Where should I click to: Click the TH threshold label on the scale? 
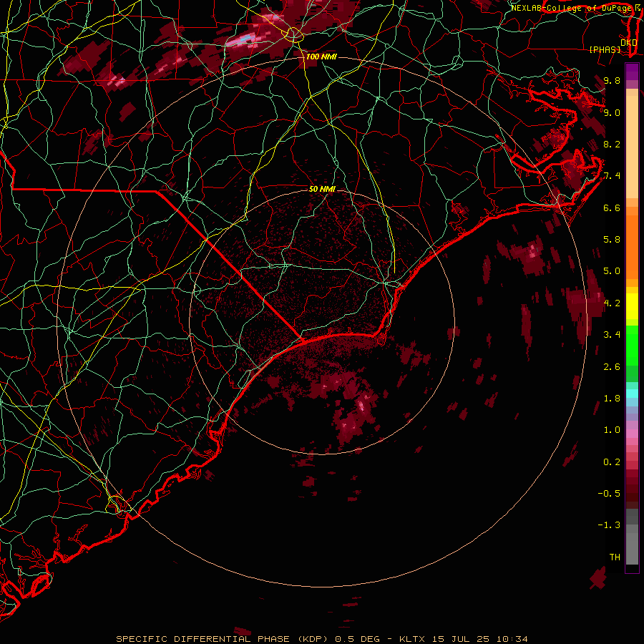click(615, 557)
